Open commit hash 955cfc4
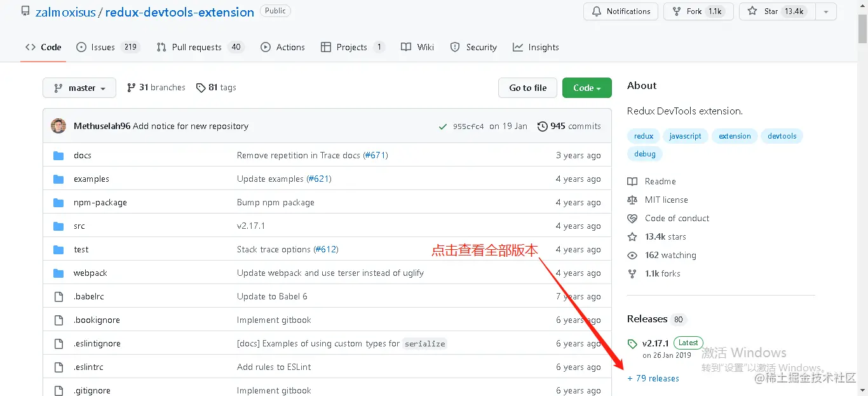868x396 pixels. (x=468, y=126)
